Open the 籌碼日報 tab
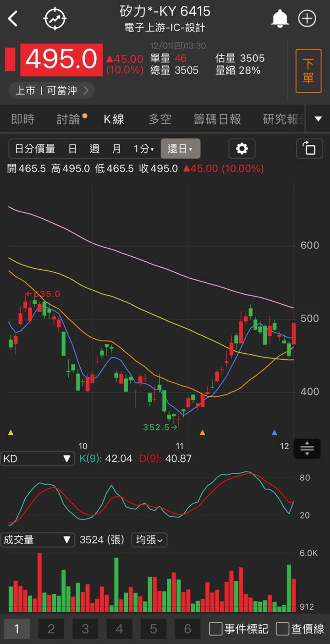The height and width of the screenshot is (644, 330). coord(217,119)
